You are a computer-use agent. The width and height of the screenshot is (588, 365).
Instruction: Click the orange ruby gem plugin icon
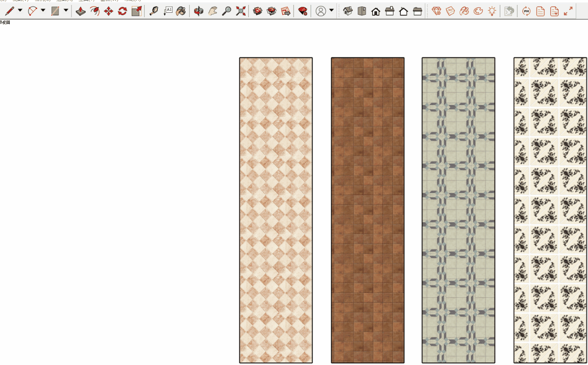pos(437,11)
